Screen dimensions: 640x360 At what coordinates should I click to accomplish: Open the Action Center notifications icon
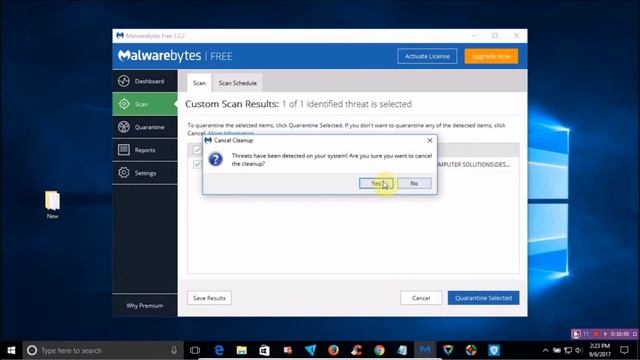coord(624,350)
